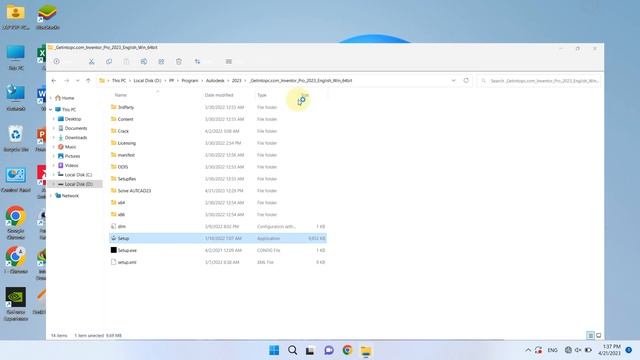Open the View layout options in toolbar
The width and height of the screenshot is (640, 360).
tap(229, 61)
